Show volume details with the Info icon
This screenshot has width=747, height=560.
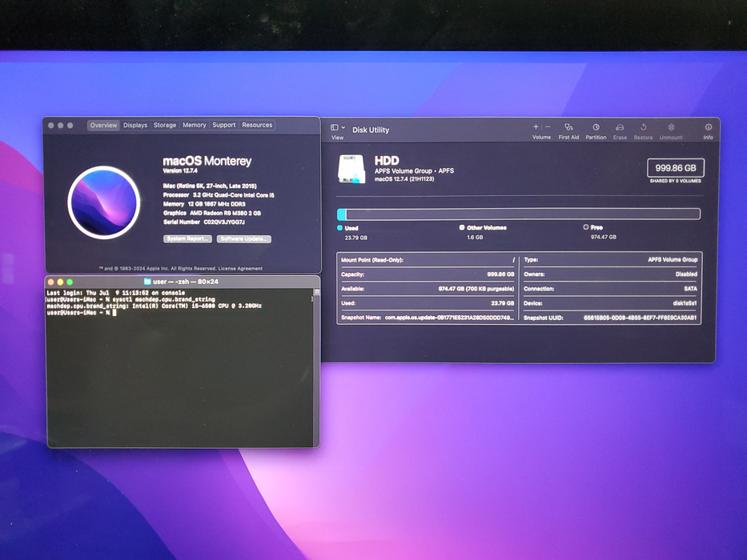pos(709,127)
